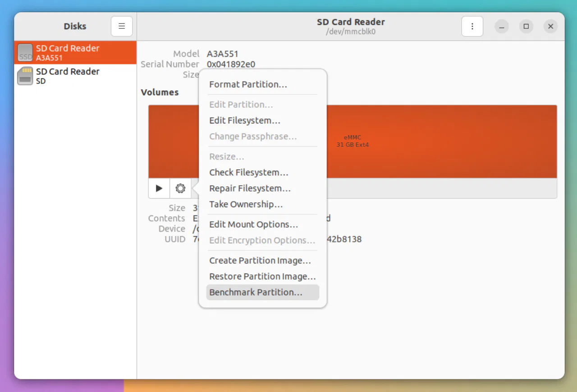Select Edit Filesystem in the context menu
The height and width of the screenshot is (392, 577).
tap(244, 120)
